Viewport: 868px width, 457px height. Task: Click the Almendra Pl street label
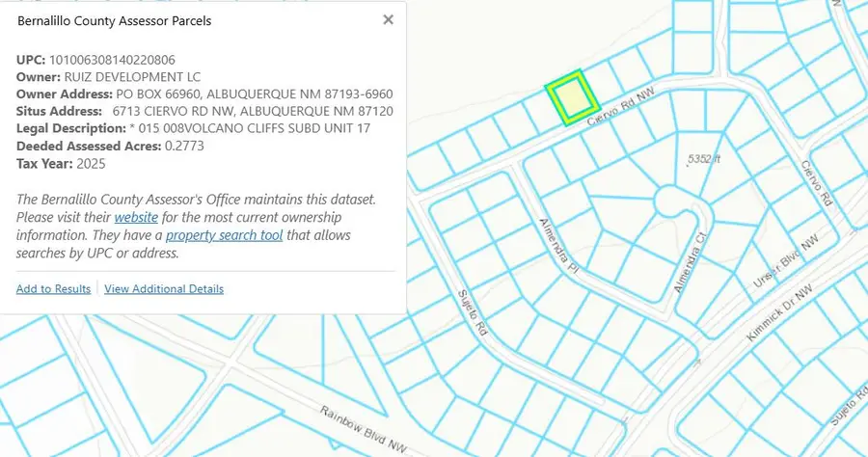click(559, 245)
